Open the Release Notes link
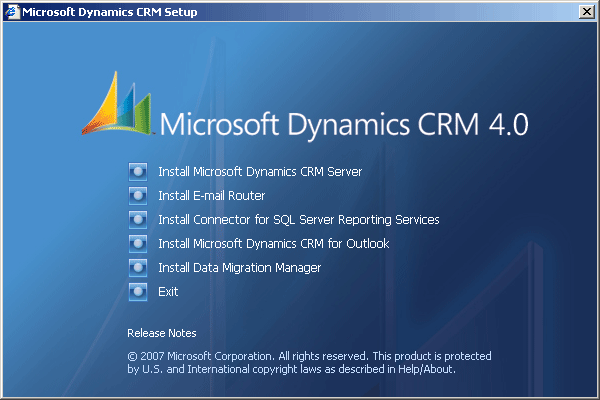This screenshot has height=400, width=600. [x=161, y=333]
